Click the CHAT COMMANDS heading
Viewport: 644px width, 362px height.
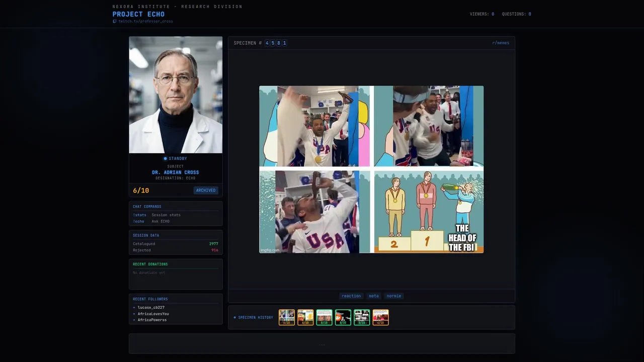[147, 207]
